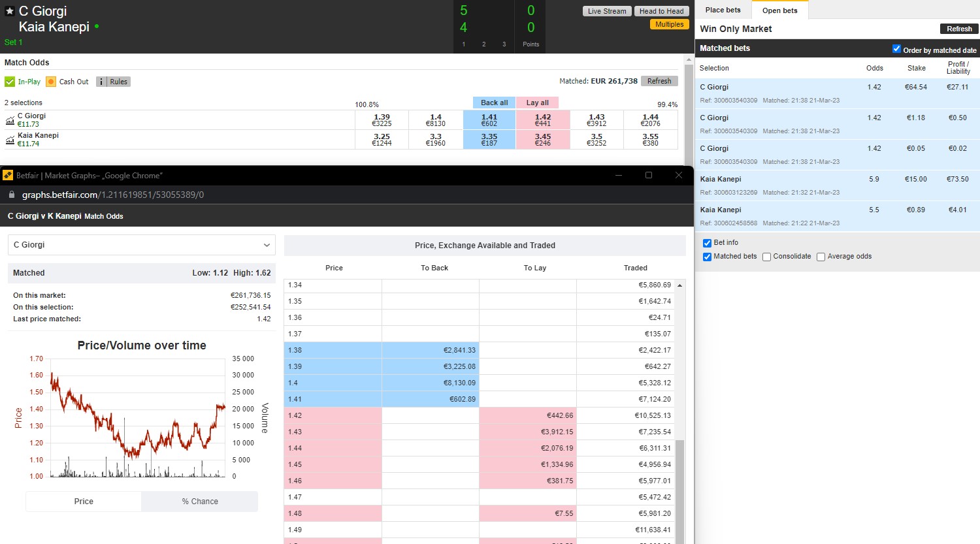Screen dimensions: 980x544
Task: Click the €10,525.13 traded value
Action: coord(652,415)
